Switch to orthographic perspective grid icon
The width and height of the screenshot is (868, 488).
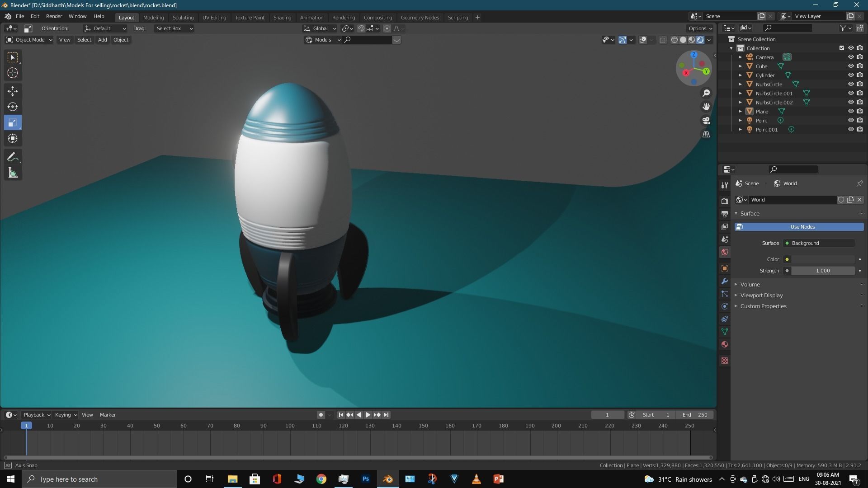click(706, 135)
